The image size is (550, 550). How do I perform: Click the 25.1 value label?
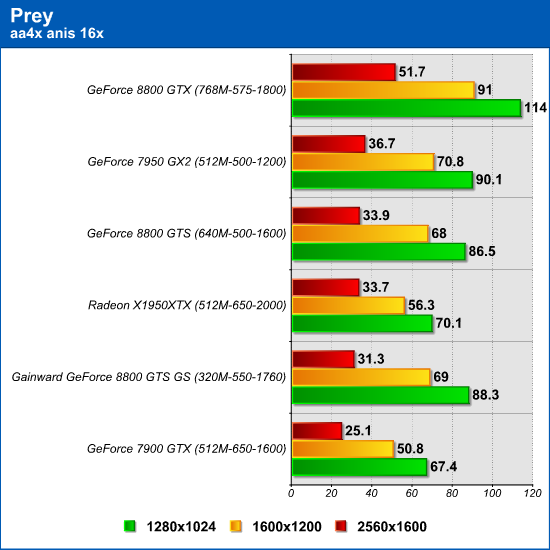pos(358,430)
